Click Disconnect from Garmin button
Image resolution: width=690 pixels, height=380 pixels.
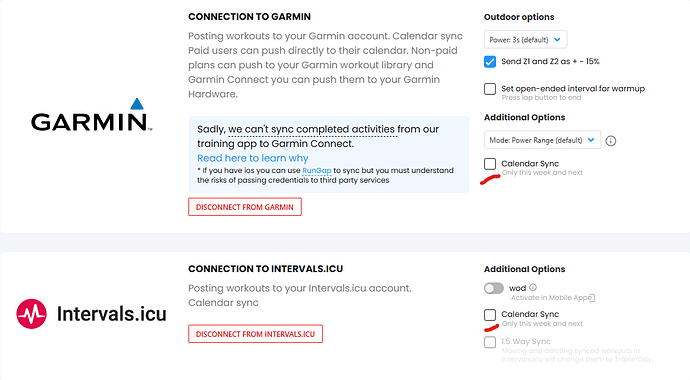[245, 207]
